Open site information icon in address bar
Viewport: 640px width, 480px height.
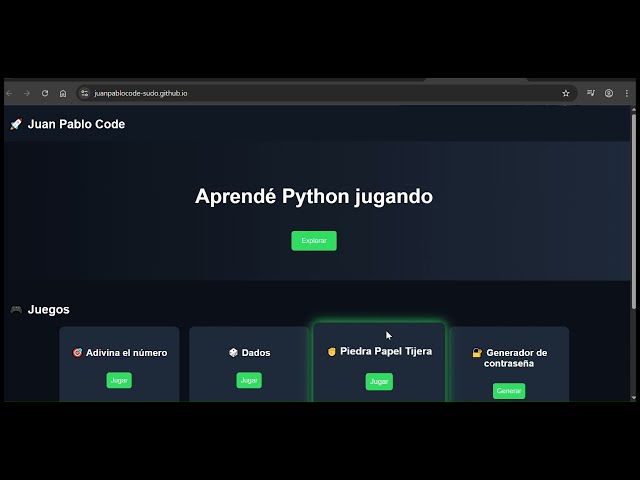click(x=84, y=93)
